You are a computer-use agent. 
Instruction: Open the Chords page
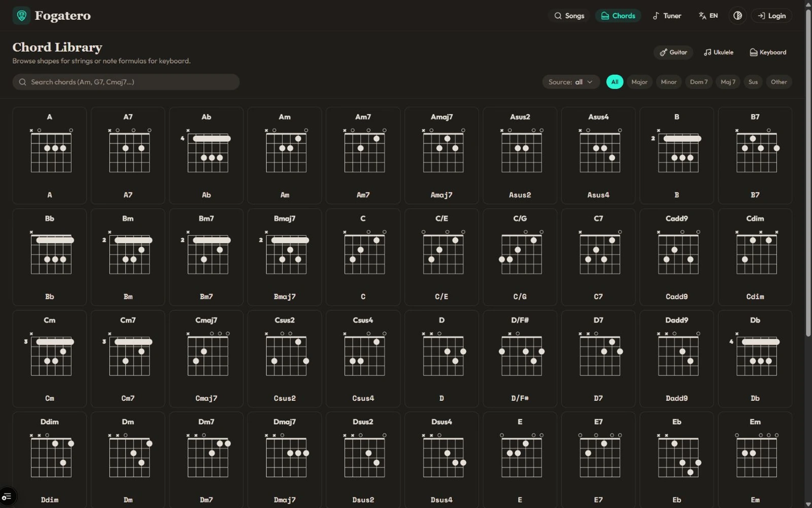[618, 16]
